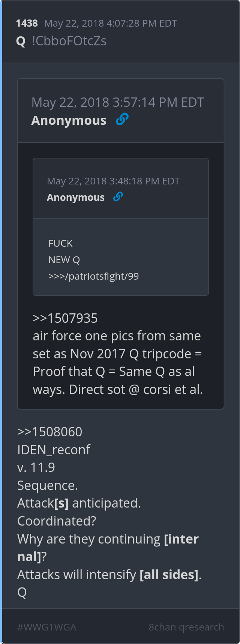Select the Attack[s] anticipated line
This screenshot has height=644, width=240.
coord(79,503)
